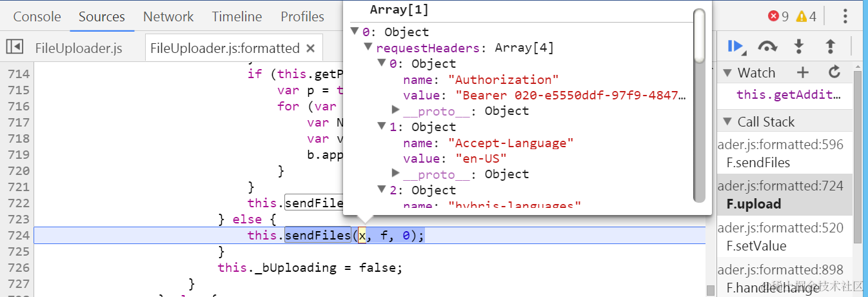
Task: Select the F.upload call stack frame
Action: (784, 195)
